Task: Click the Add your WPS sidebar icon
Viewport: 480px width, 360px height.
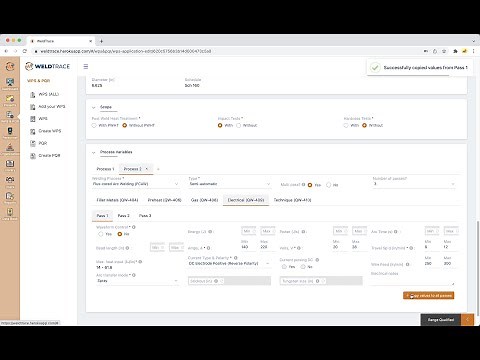Action: [33, 107]
